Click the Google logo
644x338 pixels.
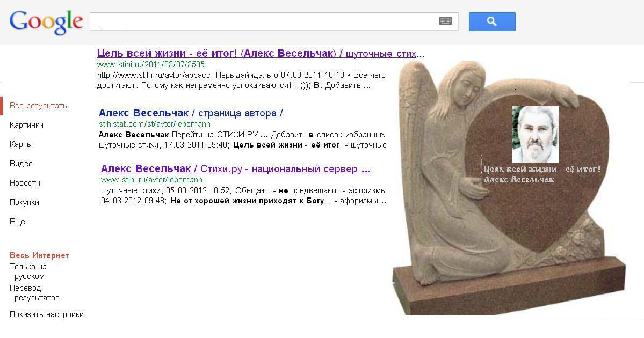46,22
